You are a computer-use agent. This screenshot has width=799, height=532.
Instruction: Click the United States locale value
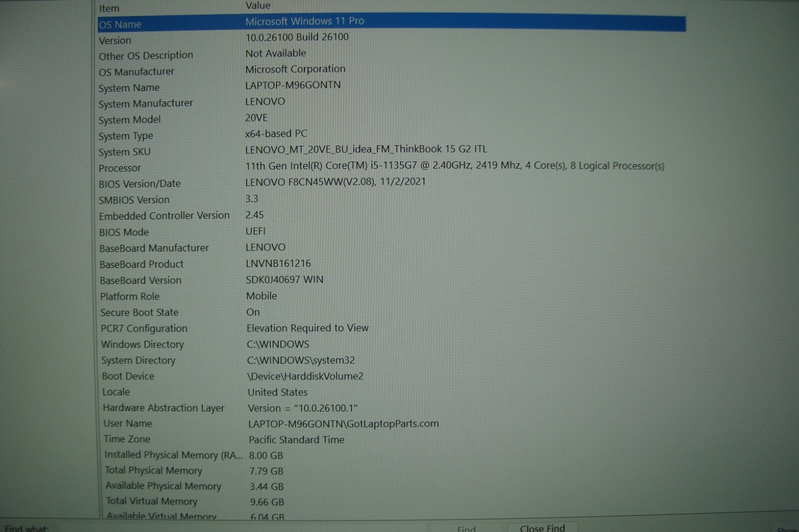(278, 392)
